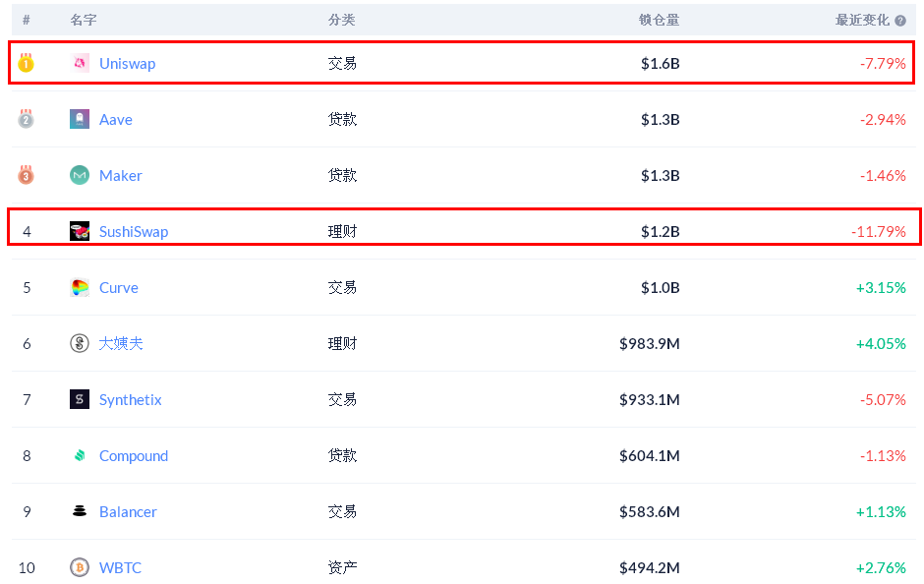Screen dimensions: 924x584
Task: Open the 最近变化 help tooltip icon
Action: coord(901,20)
